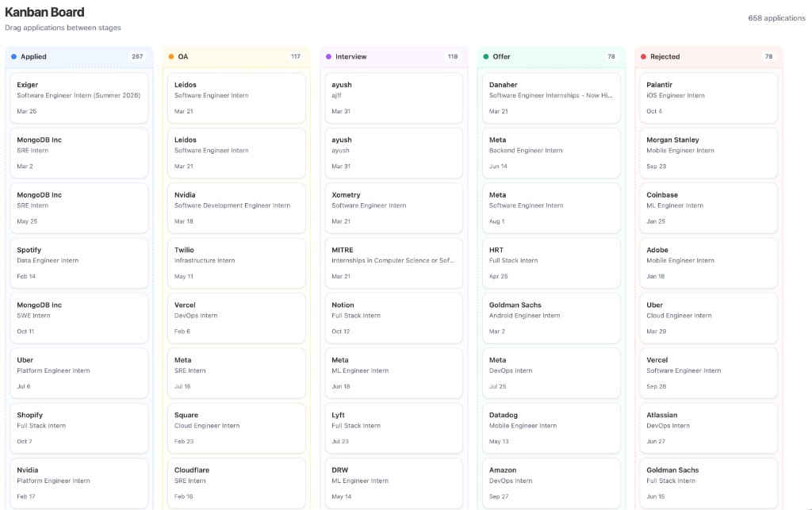Select the Twilio Infrastructure Intern card
The height and width of the screenshot is (510, 812).
236,263
